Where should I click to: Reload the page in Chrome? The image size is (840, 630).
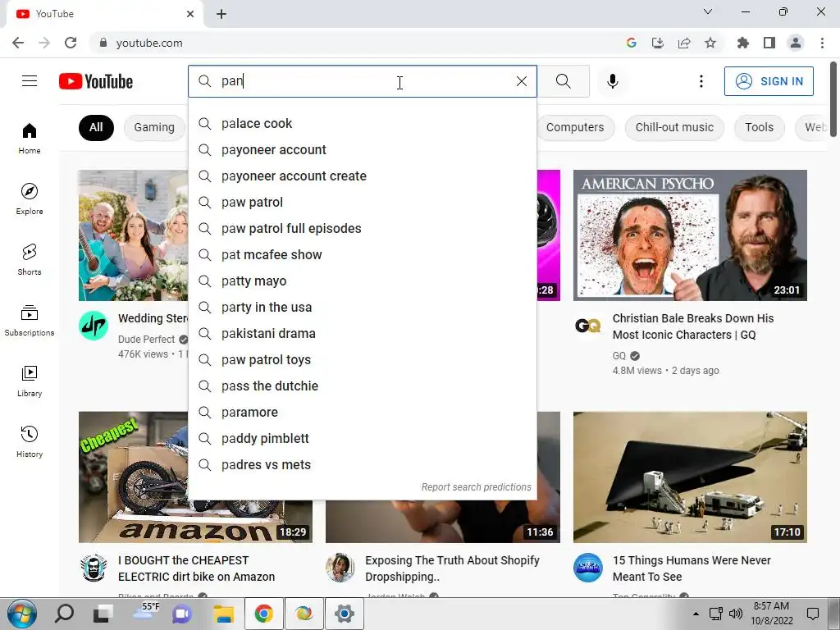pos(71,43)
